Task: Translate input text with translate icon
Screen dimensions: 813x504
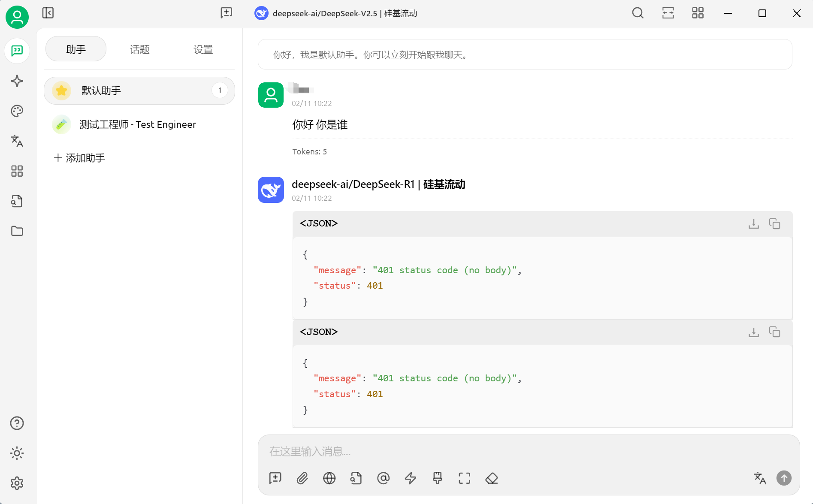Action: pyautogui.click(x=760, y=478)
